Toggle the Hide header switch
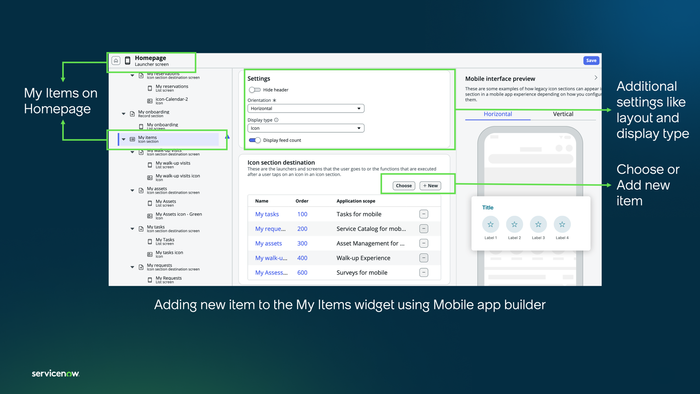Image resolution: width=700 pixels, height=394 pixels. coord(254,90)
